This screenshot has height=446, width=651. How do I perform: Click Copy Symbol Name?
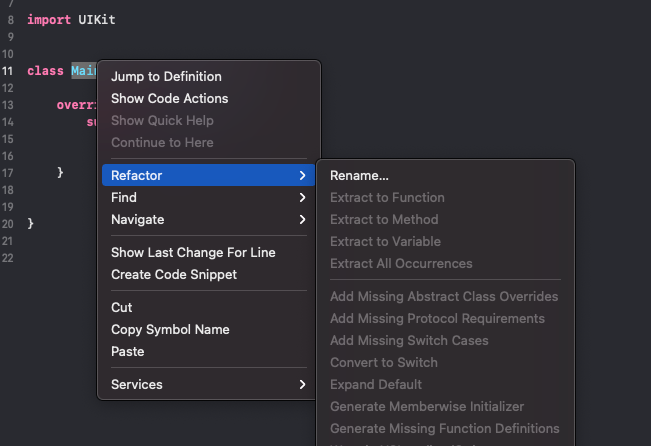[170, 329]
